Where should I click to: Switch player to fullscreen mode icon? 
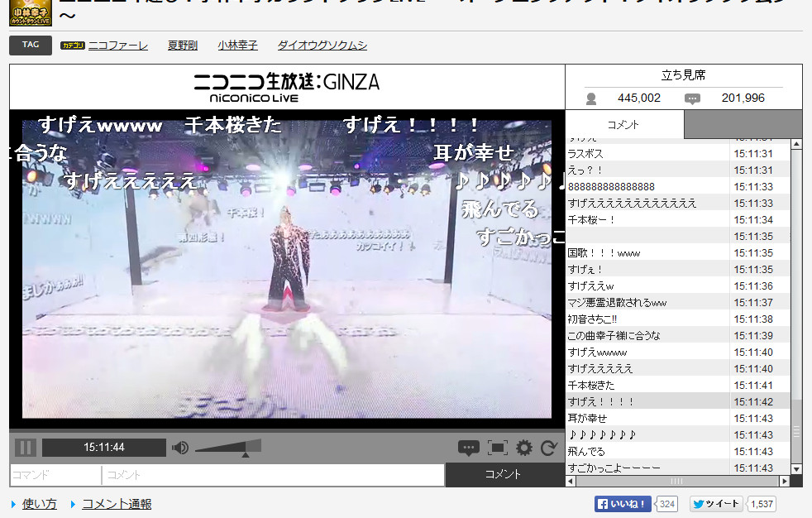point(497,448)
